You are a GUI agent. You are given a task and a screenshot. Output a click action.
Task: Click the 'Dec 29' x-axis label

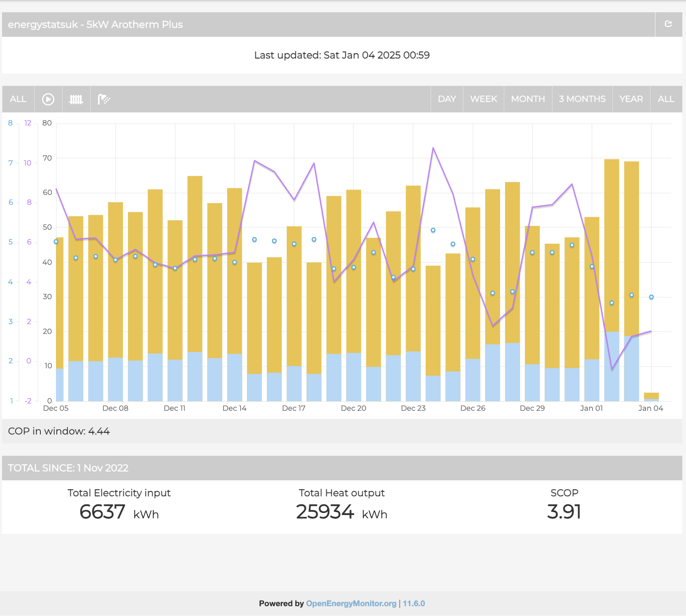pyautogui.click(x=532, y=408)
